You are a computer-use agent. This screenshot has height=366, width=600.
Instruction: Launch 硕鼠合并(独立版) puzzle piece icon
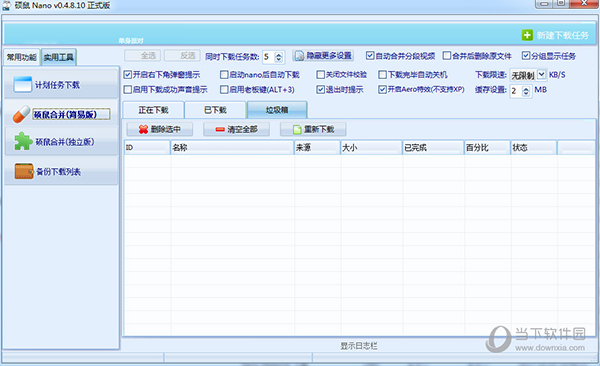tap(23, 141)
